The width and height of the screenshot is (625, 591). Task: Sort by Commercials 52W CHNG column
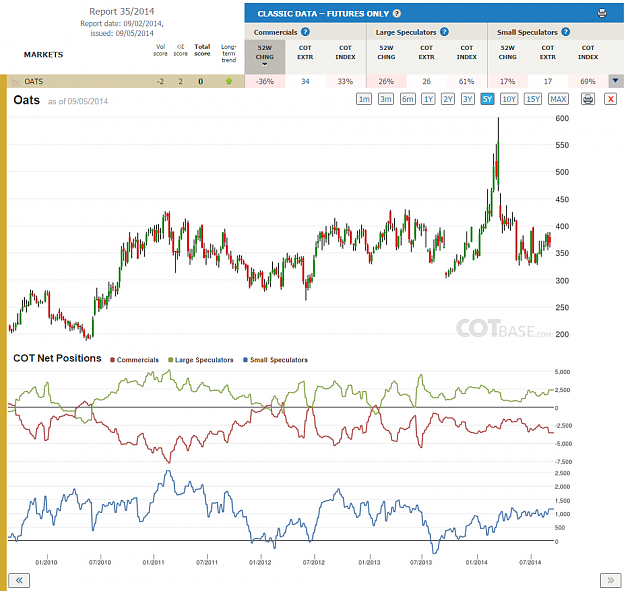(265, 56)
